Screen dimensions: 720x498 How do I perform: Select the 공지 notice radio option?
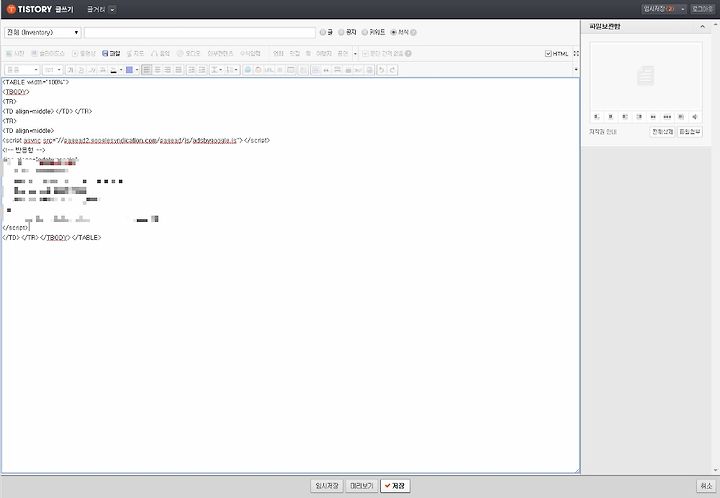[x=341, y=33]
